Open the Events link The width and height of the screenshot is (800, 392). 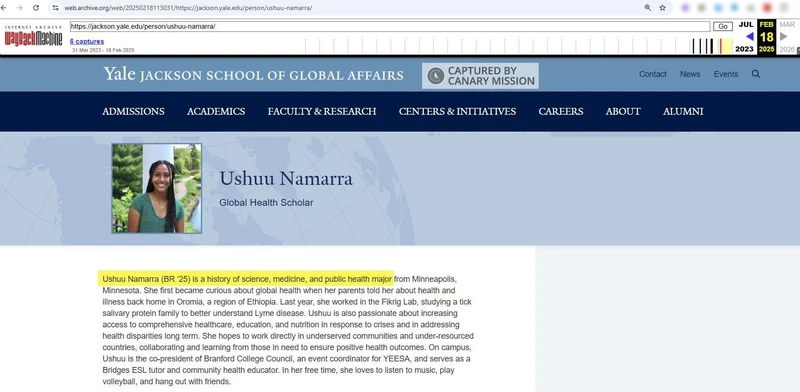tap(726, 74)
